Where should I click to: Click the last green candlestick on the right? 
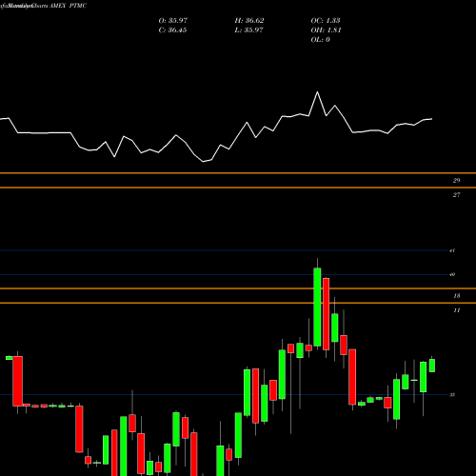(432, 366)
